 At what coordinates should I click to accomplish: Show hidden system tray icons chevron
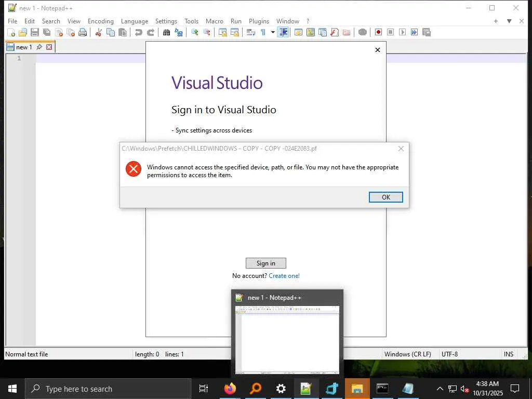tap(440, 389)
